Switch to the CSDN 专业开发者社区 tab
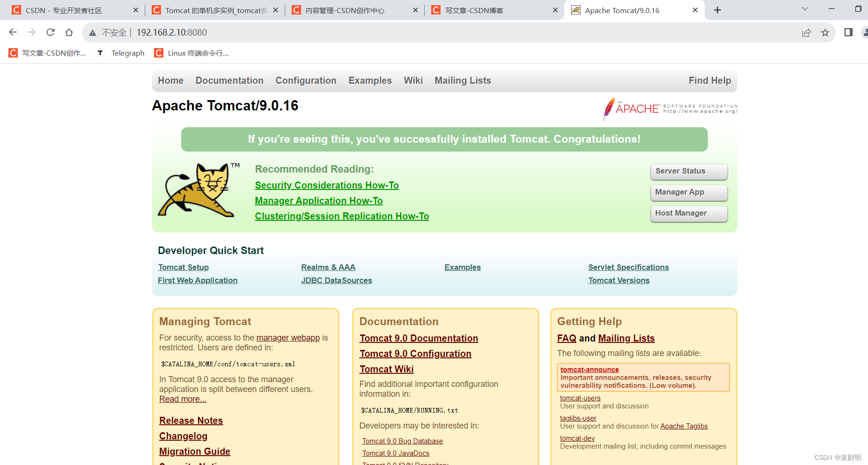 75,10
